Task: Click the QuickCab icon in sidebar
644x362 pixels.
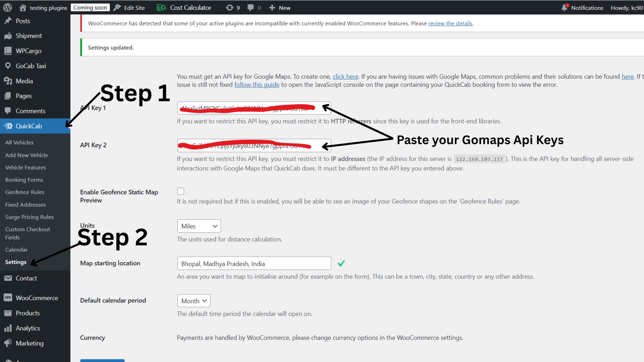Action: [x=8, y=126]
